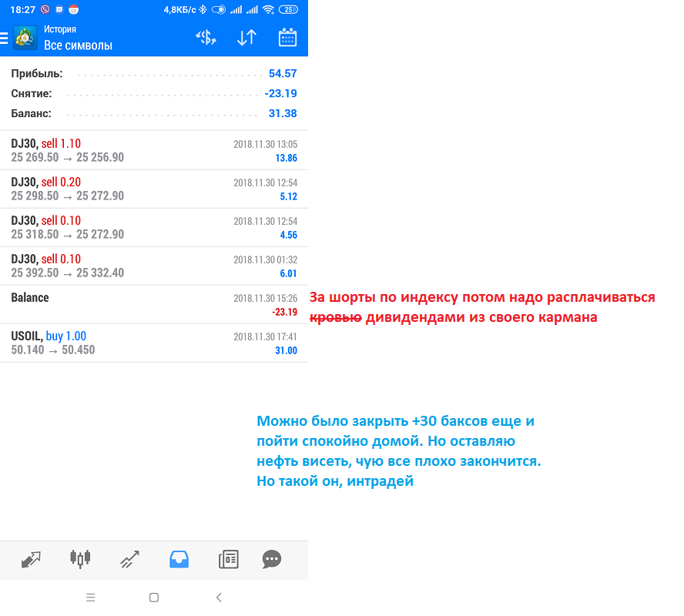Tap profit 6.01 on DJ30 trade
The image size is (684, 616).
[288, 273]
